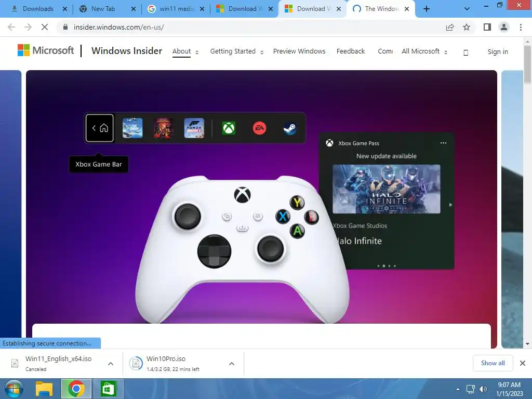Image resolution: width=532 pixels, height=399 pixels.
Task: Select the Flight Simulator game tile
Action: click(132, 128)
